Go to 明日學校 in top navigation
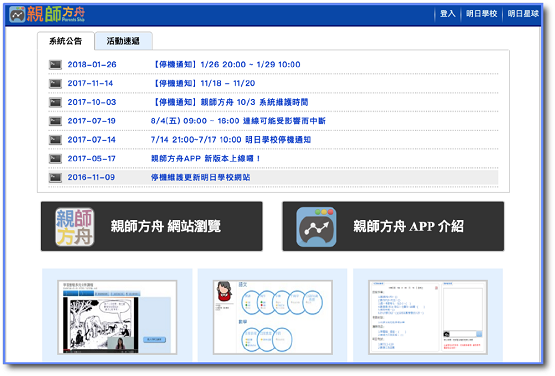The image size is (555, 376). click(481, 14)
